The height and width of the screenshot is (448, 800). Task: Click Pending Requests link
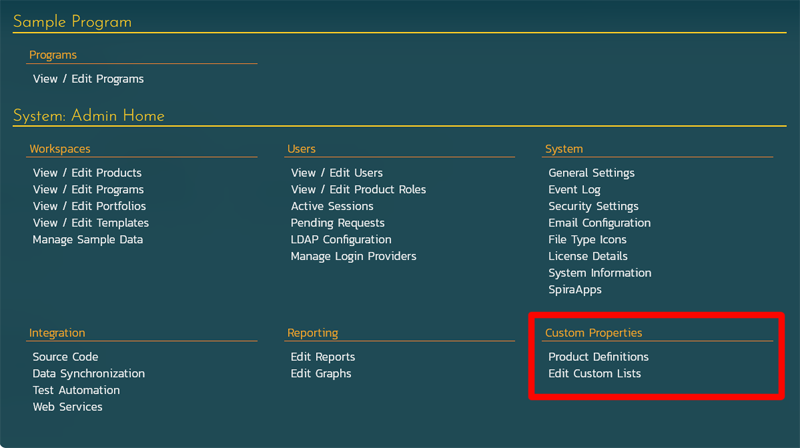337,223
